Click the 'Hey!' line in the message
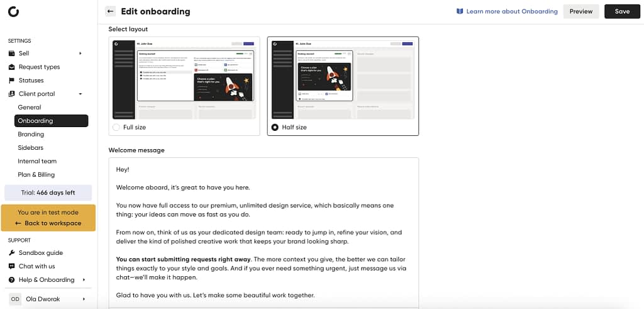 click(123, 169)
